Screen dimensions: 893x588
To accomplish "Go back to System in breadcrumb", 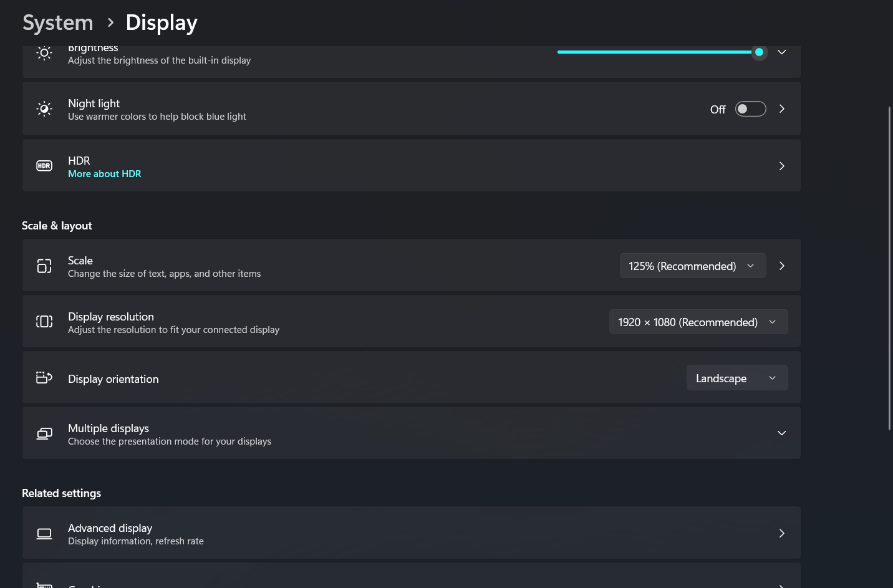I will (x=58, y=23).
